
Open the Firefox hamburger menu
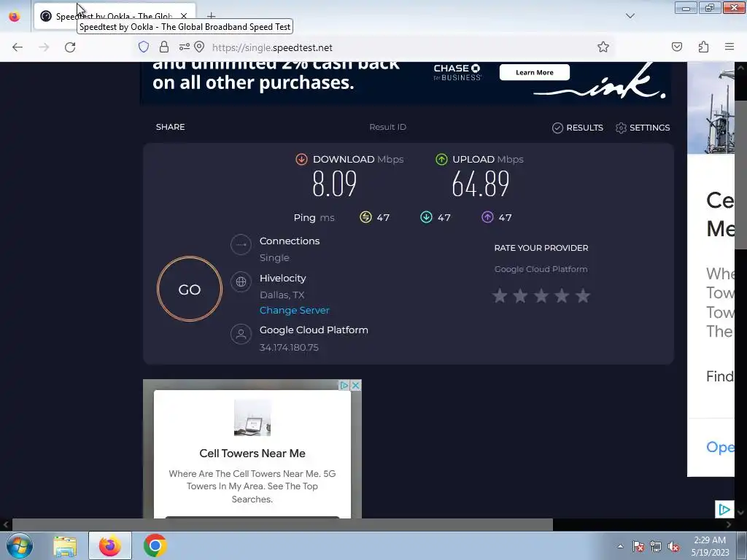click(x=729, y=47)
